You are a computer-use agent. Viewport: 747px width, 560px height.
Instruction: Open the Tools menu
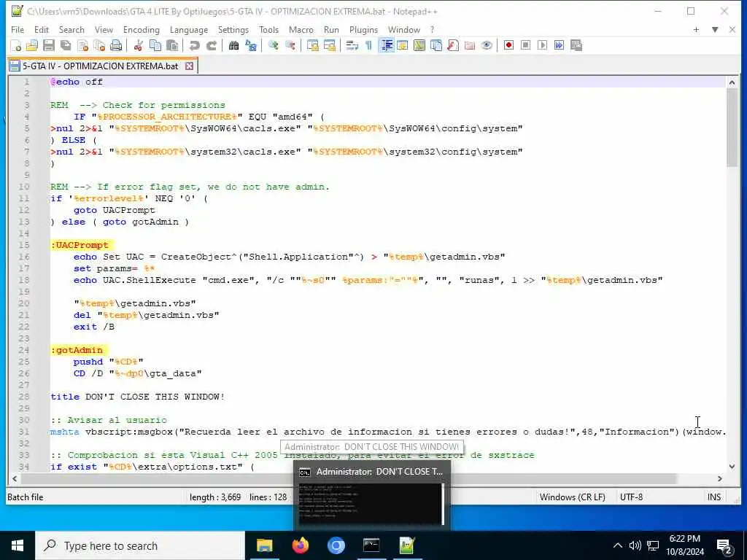(x=268, y=29)
